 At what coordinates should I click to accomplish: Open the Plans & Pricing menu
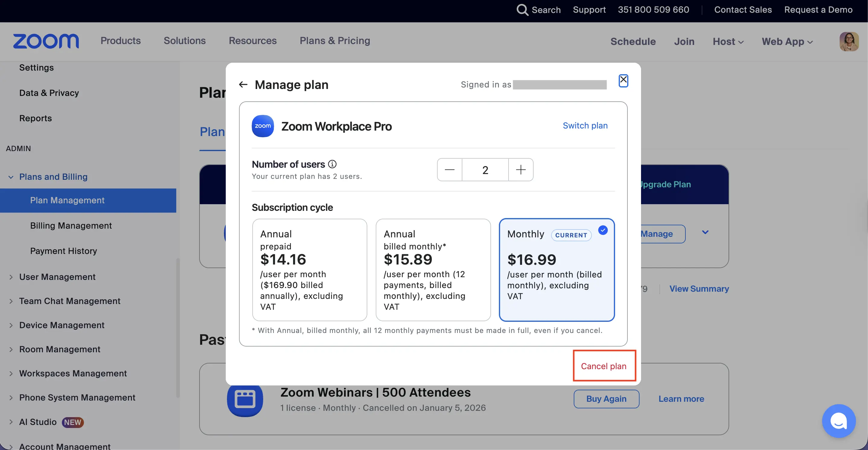tap(335, 41)
